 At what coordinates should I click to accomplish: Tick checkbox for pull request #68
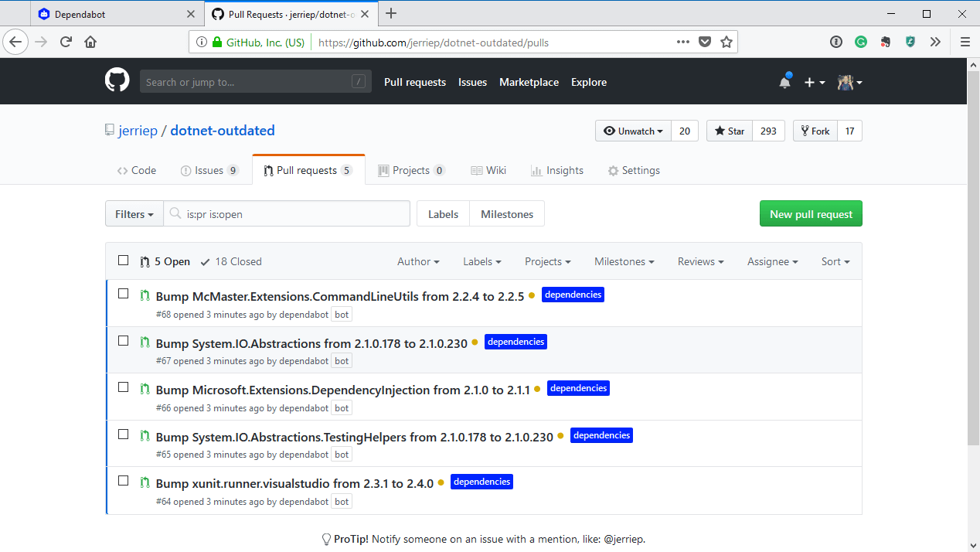124,294
